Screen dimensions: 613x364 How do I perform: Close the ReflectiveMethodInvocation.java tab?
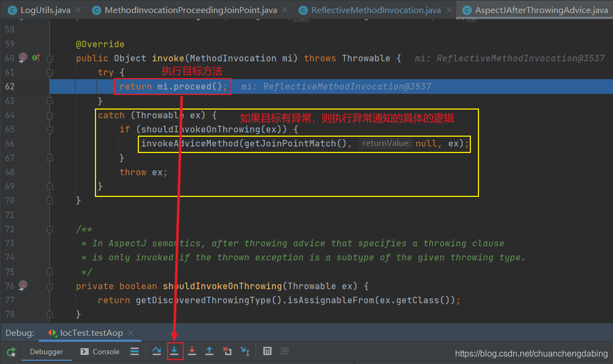coord(449,10)
